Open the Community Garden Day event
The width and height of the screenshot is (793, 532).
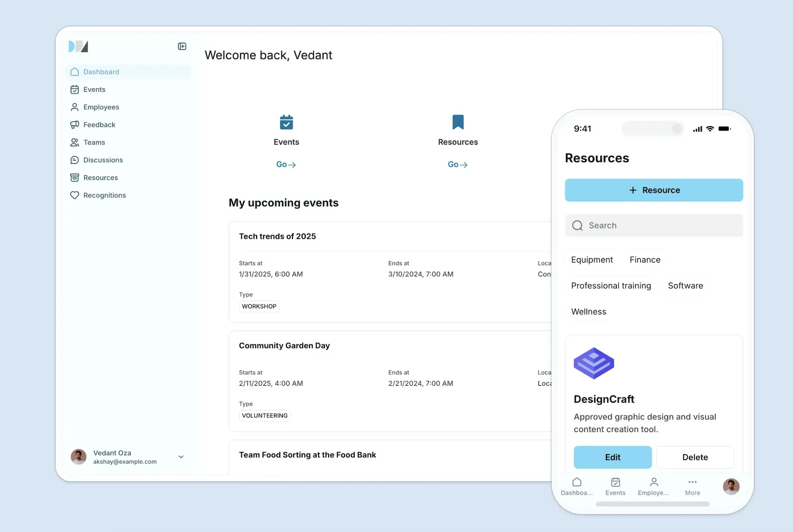point(284,345)
